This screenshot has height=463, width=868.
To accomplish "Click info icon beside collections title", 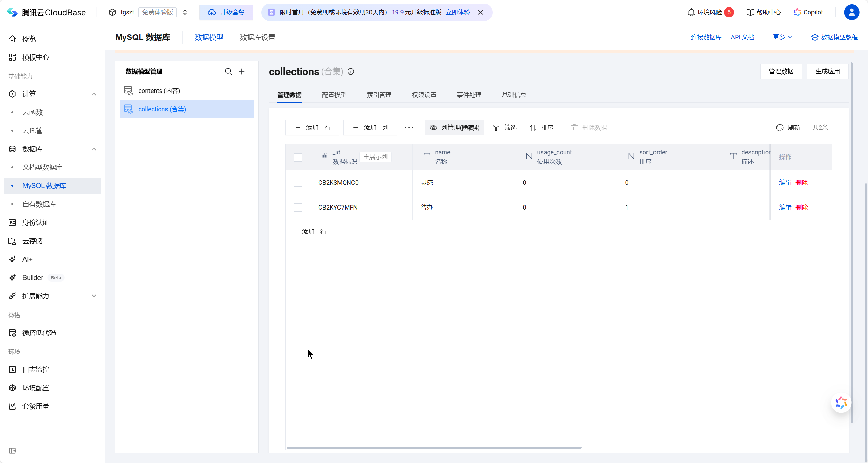I will [351, 71].
